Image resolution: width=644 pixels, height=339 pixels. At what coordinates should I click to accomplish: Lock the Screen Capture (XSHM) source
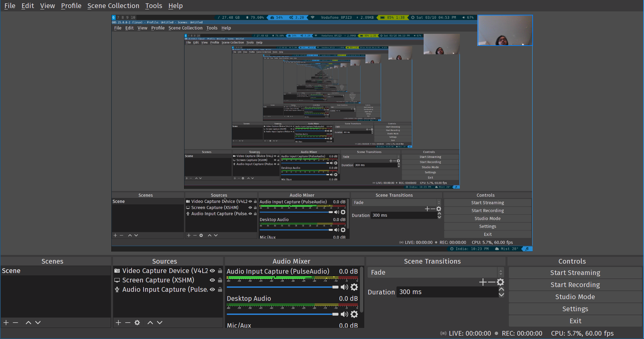click(220, 280)
